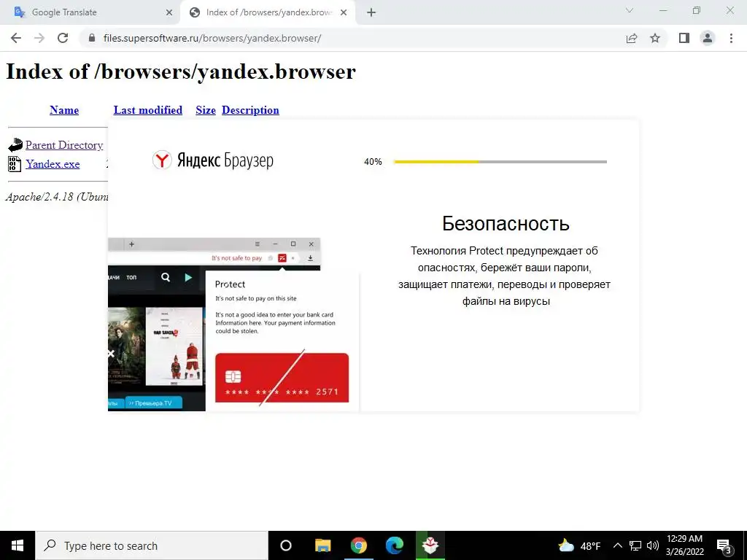Bookmark this page with the star icon
Image resolution: width=747 pixels, height=560 pixels.
[x=655, y=38]
